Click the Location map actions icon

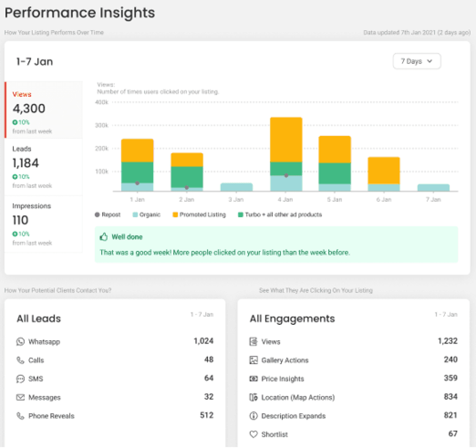[254, 397]
